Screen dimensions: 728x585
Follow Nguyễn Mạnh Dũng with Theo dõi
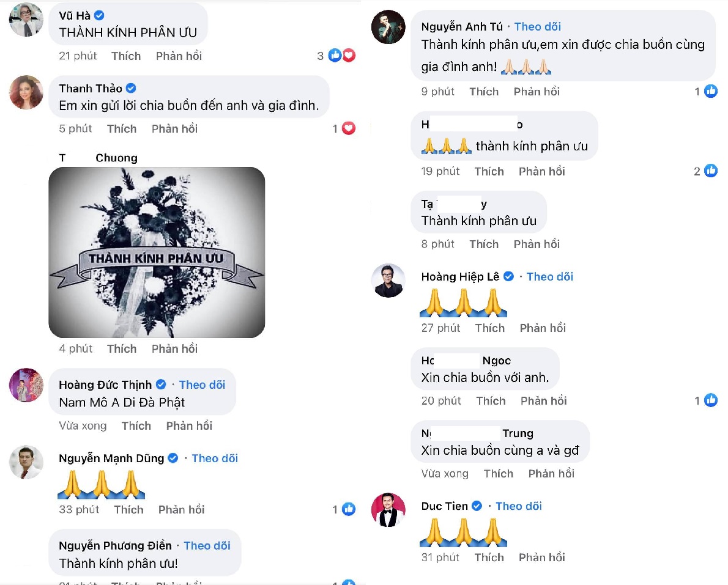pyautogui.click(x=215, y=458)
